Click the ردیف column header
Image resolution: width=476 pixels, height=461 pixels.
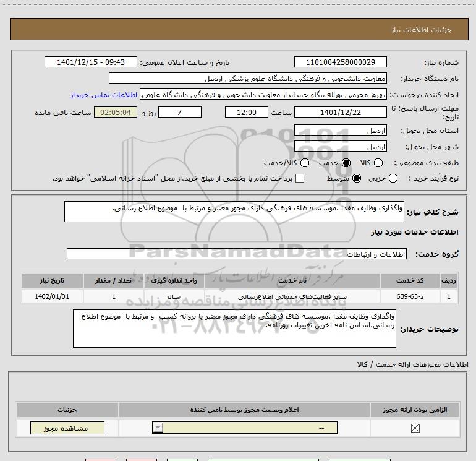(x=449, y=280)
